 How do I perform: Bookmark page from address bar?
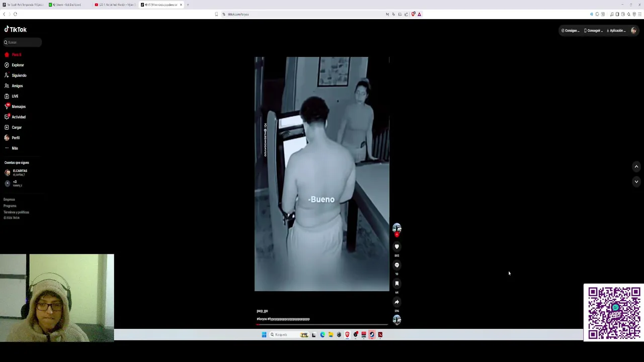click(x=216, y=14)
